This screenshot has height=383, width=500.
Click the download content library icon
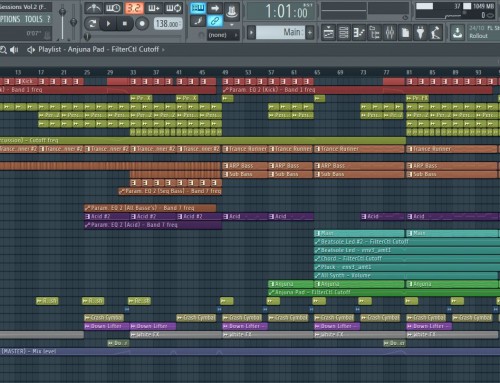[457, 33]
